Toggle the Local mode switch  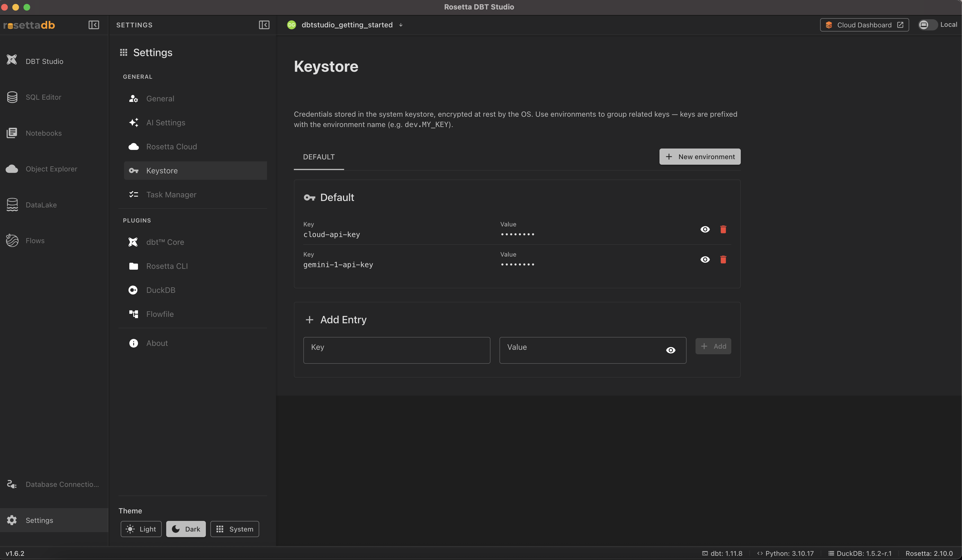(927, 25)
